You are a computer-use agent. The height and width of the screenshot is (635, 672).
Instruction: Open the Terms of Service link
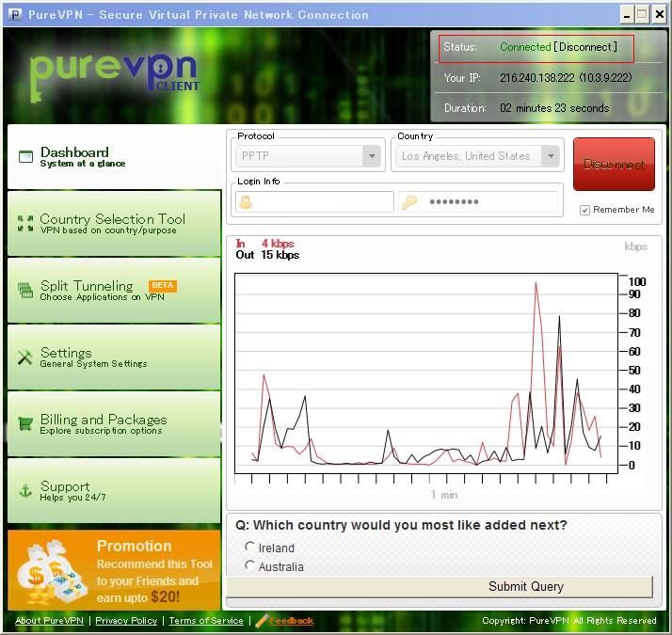pyautogui.click(x=206, y=621)
